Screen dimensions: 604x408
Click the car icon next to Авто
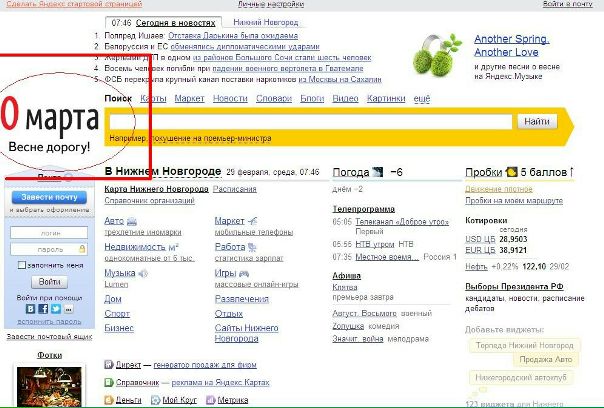point(132,222)
